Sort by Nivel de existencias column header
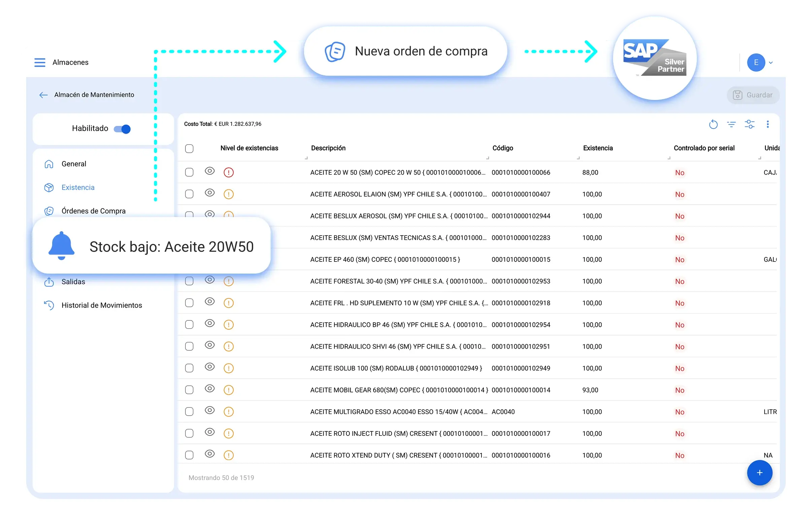This screenshot has width=812, height=525. [249, 148]
